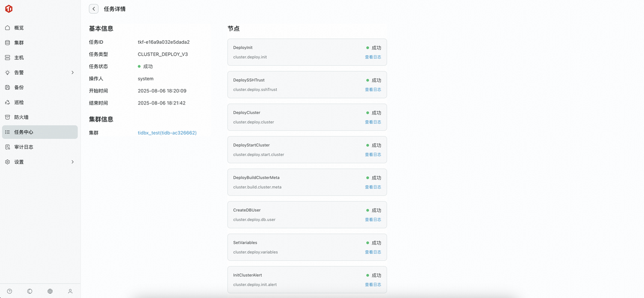The height and width of the screenshot is (298, 644).
Task: Open the 集群 menu item
Action: (x=19, y=43)
